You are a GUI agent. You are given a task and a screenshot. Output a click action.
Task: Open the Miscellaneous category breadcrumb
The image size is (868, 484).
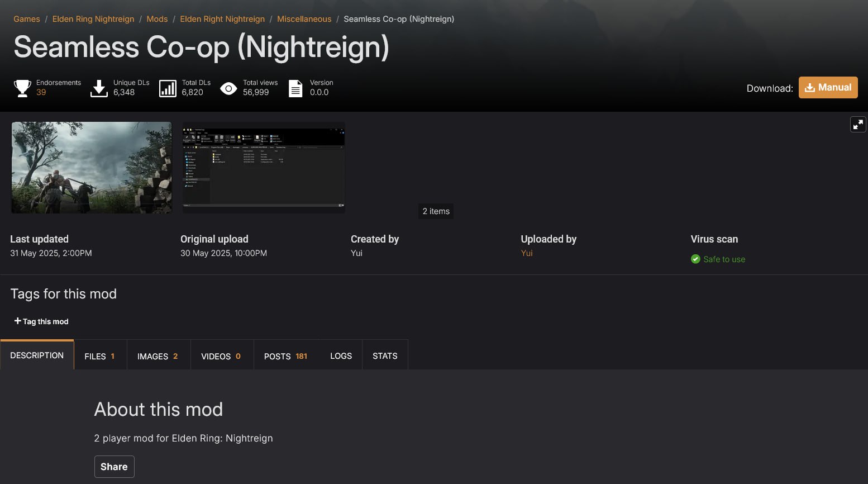point(304,19)
